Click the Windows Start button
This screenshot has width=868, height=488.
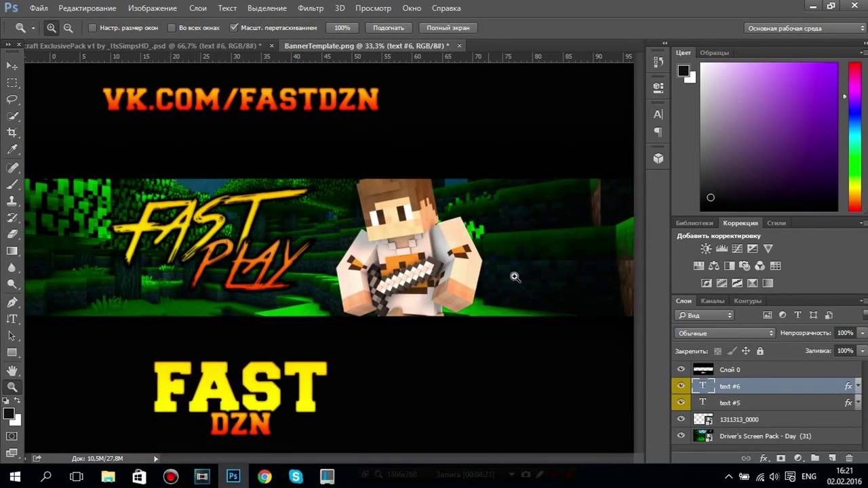click(15, 476)
